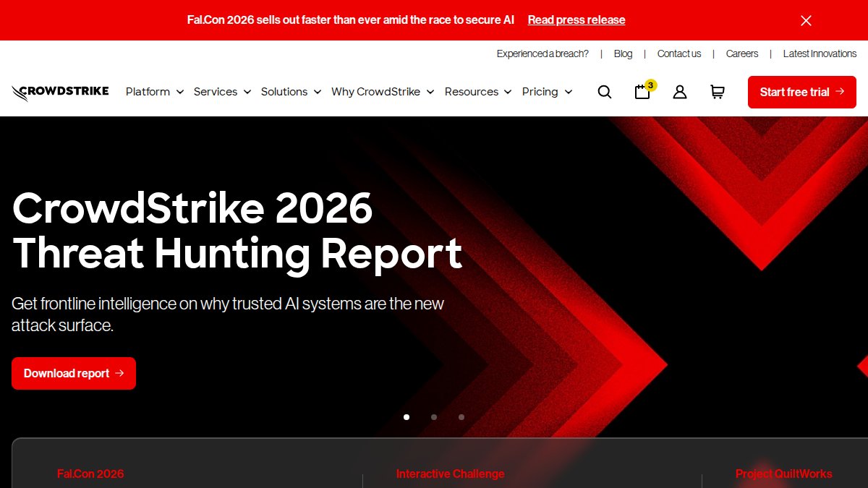Expand the Services menu
This screenshot has width=868, height=488.
point(222,92)
